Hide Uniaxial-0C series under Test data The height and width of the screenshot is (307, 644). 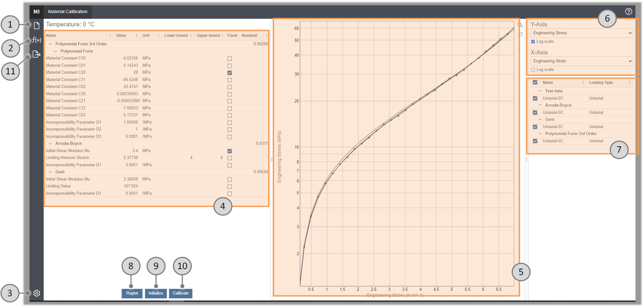pos(535,98)
